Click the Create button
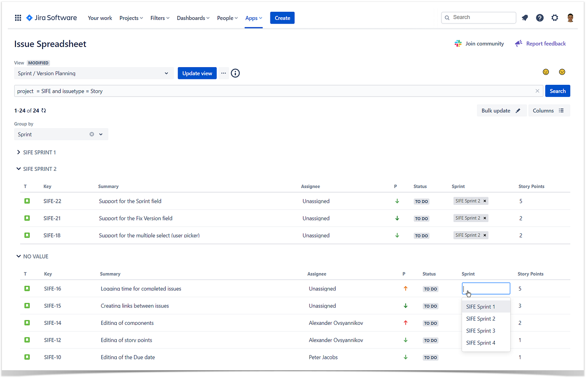Viewport: 588px width, 379px height. [282, 18]
